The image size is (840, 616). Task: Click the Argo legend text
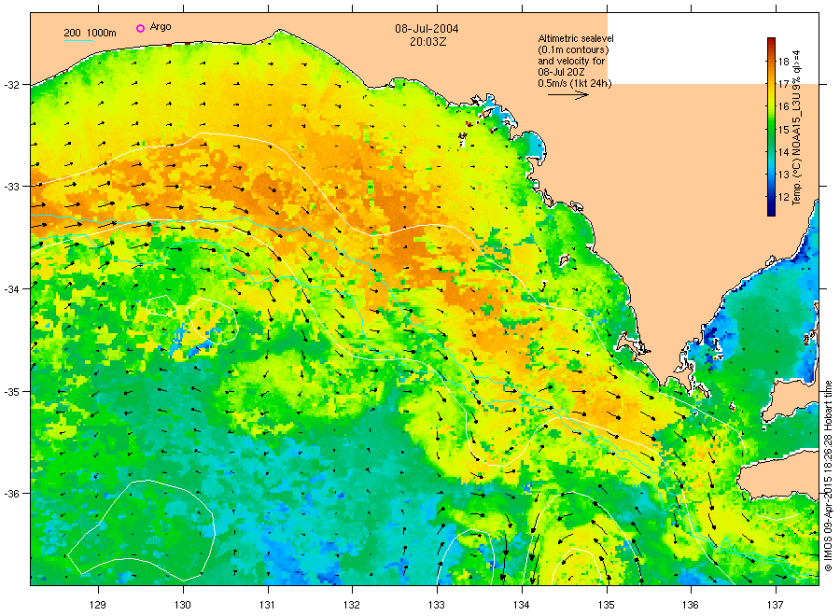[x=161, y=27]
